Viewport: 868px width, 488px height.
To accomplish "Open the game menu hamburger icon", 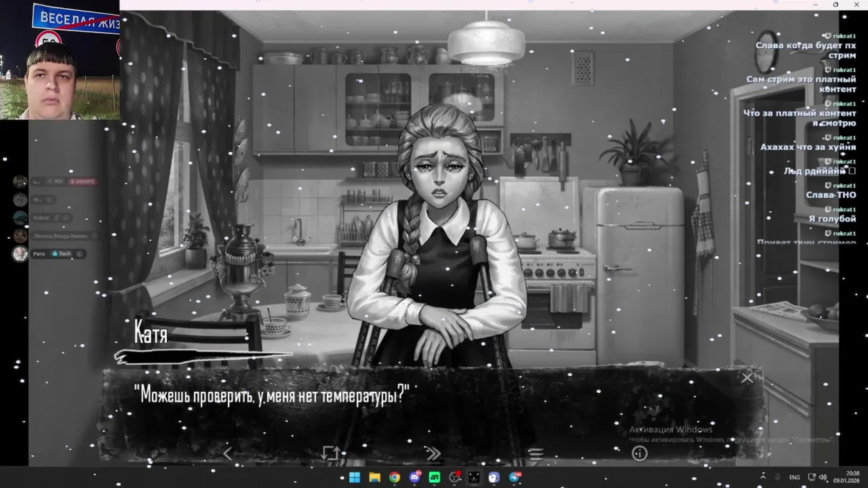I will 536,453.
